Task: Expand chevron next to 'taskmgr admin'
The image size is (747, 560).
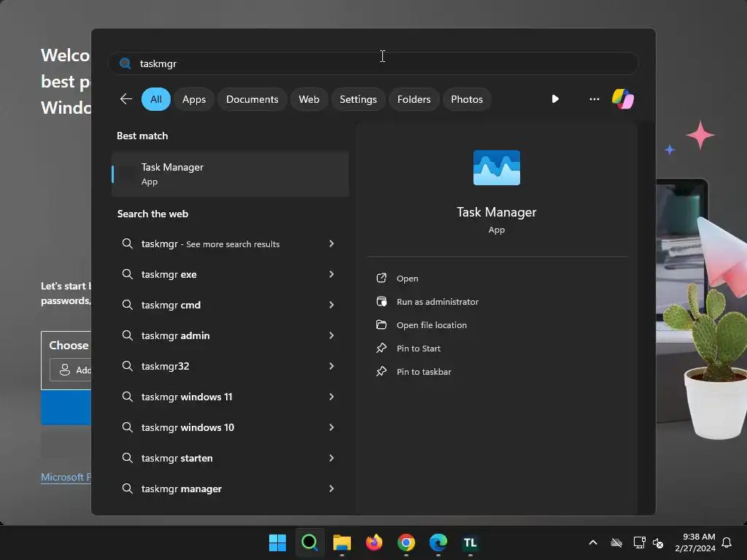Action: pos(332,335)
